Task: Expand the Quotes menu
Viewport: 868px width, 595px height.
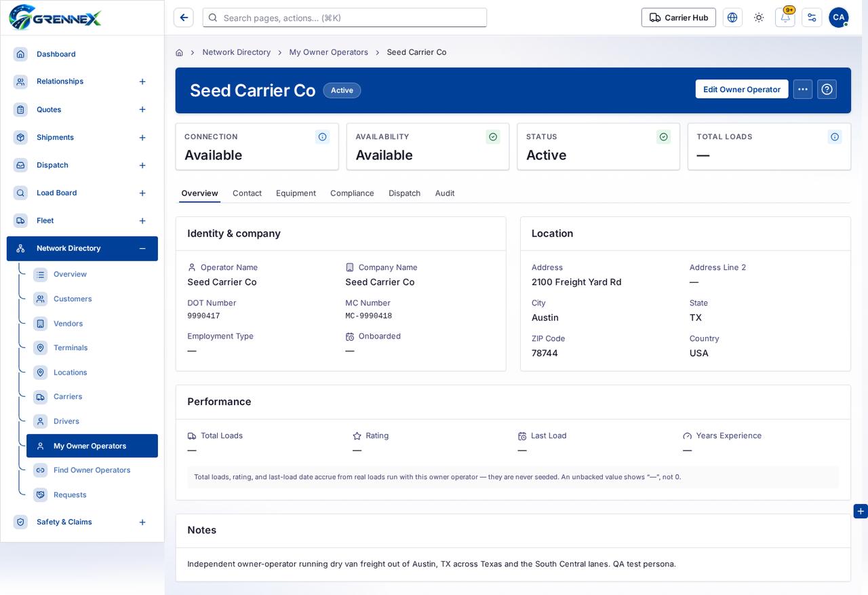Action: tap(142, 109)
